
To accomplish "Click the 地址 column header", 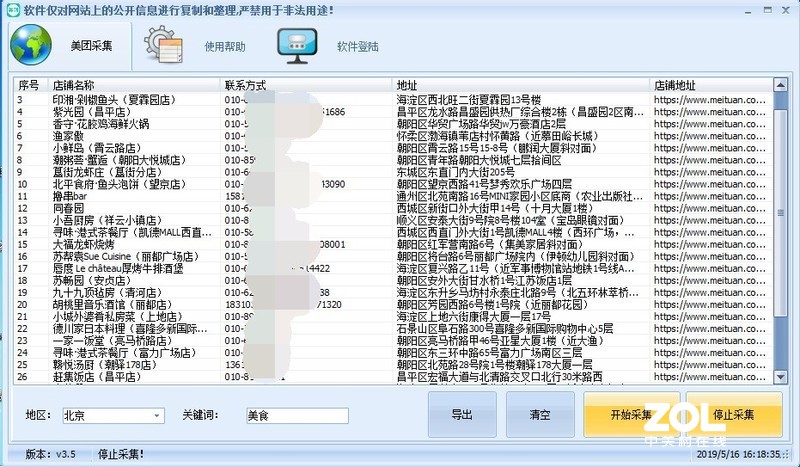I will click(x=521, y=85).
